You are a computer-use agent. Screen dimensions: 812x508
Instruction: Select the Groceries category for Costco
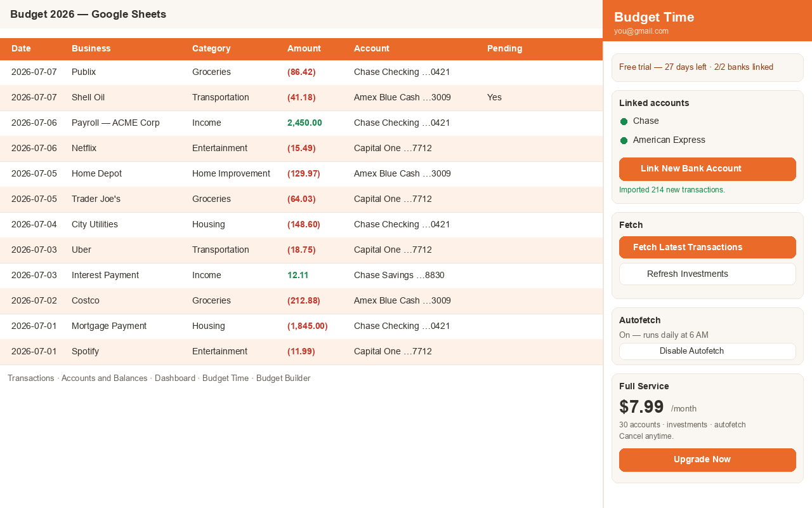pyautogui.click(x=211, y=301)
